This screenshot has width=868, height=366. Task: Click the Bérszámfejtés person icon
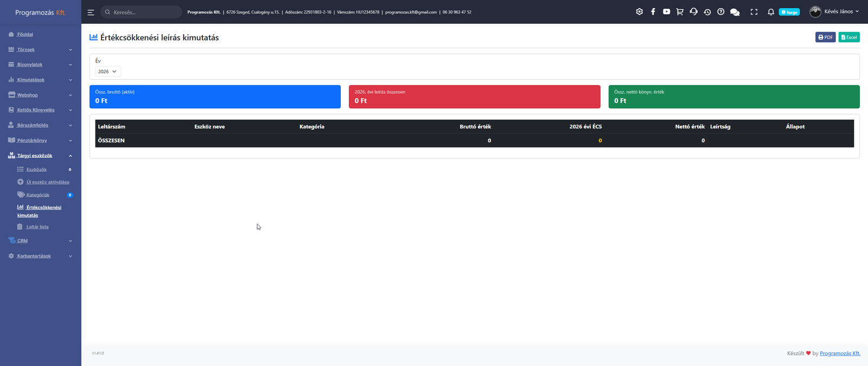click(11, 125)
